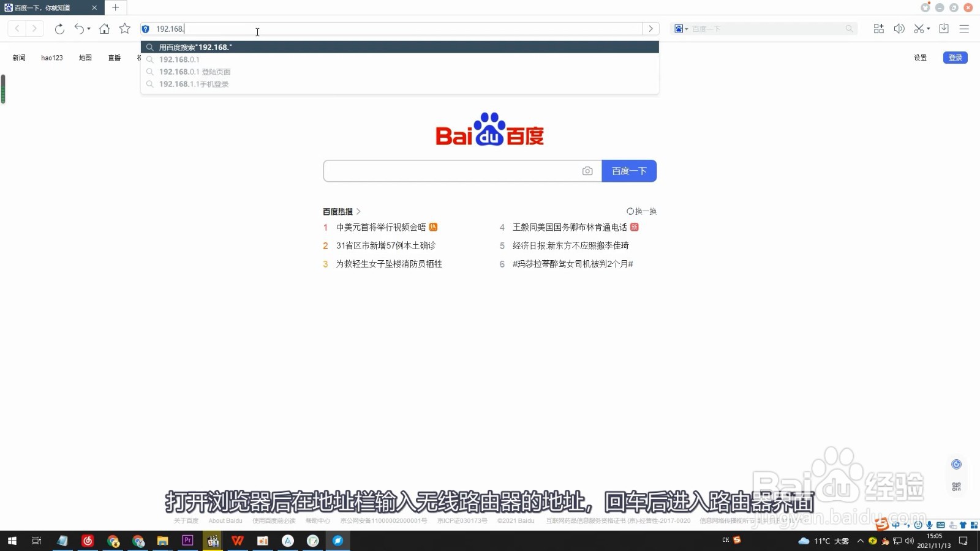Select suggestion 用百度搜索 "192.168."

click(x=399, y=47)
